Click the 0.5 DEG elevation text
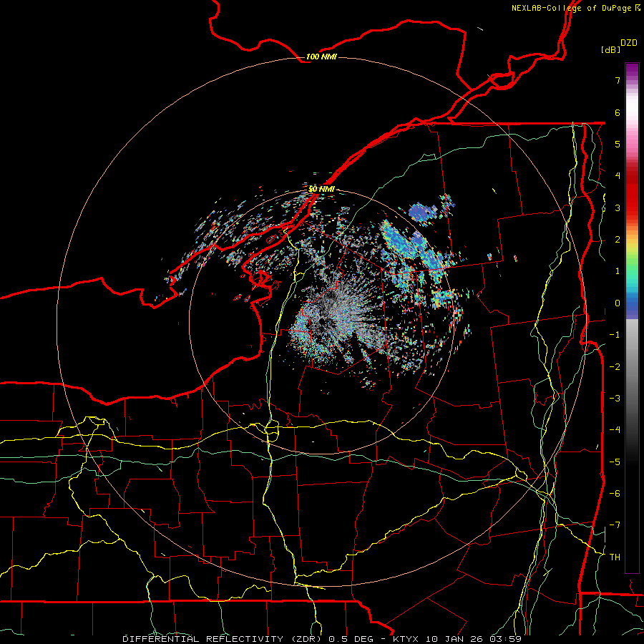 [351, 639]
